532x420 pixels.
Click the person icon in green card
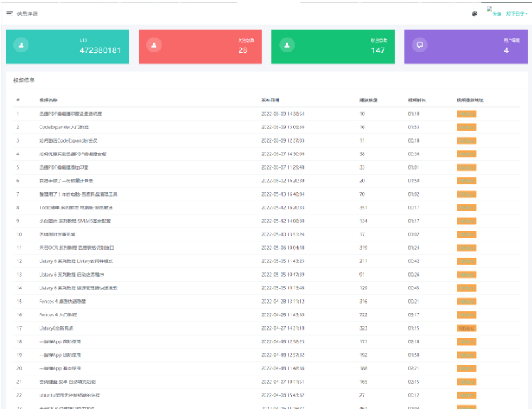click(x=287, y=45)
